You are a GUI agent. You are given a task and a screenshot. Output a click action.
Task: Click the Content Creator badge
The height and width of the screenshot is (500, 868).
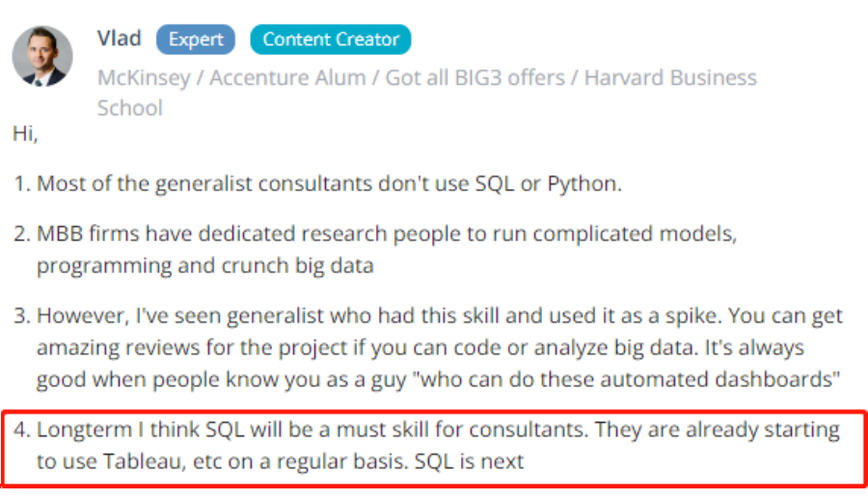(x=331, y=40)
